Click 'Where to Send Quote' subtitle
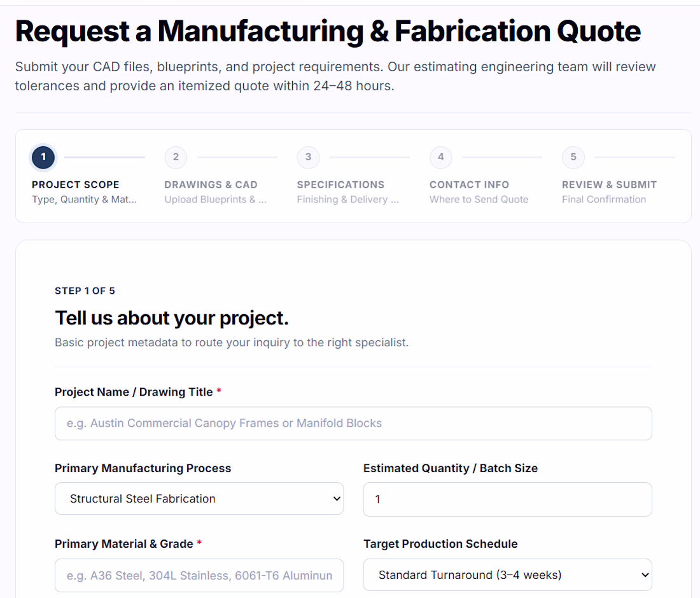The height and width of the screenshot is (598, 700). coord(479,200)
